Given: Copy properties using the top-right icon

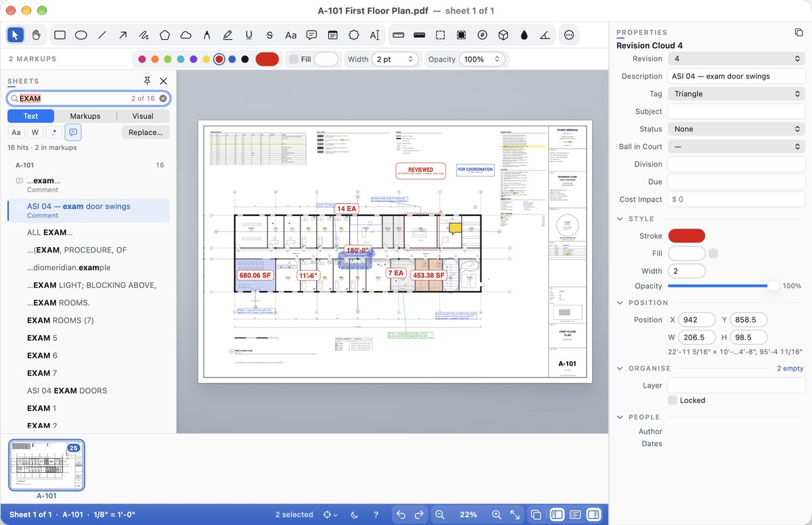Looking at the screenshot, I should pyautogui.click(x=798, y=32).
